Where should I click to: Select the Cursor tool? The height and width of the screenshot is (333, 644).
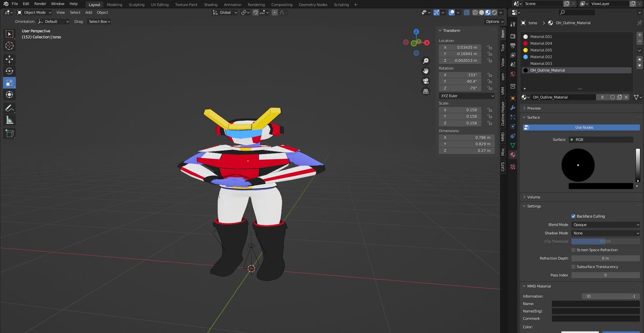coord(10,46)
